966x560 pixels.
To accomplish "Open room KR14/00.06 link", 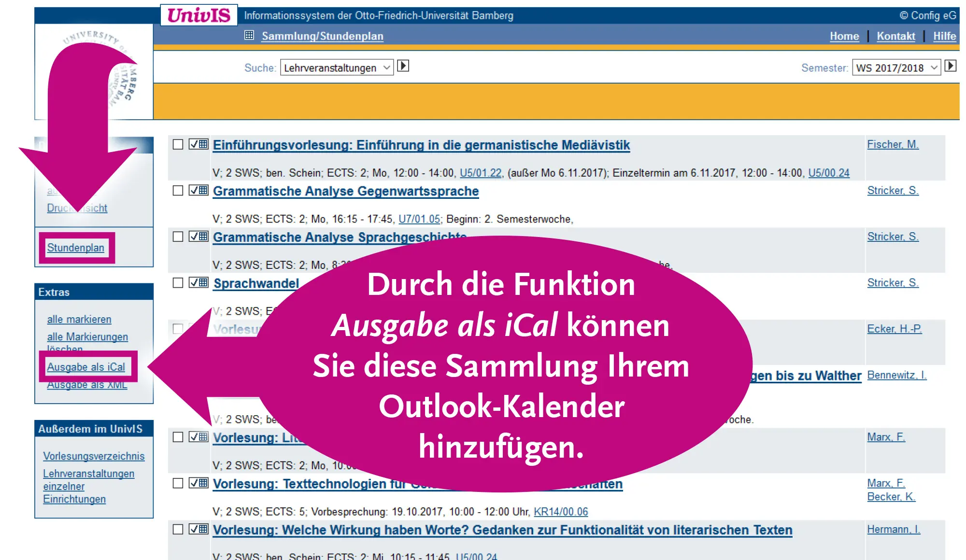I will click(561, 512).
